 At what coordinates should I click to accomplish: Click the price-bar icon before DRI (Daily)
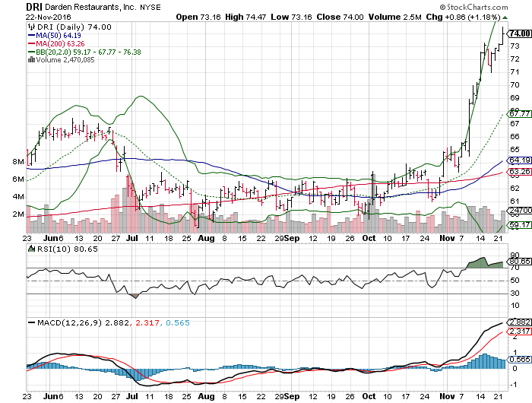pyautogui.click(x=31, y=27)
